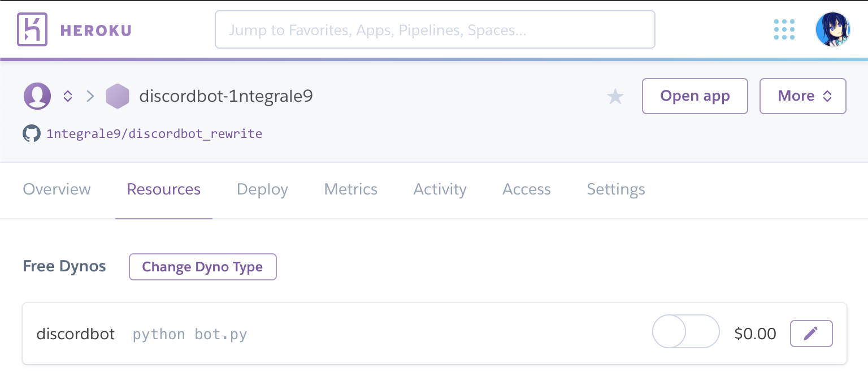Select the Resources tab

[164, 189]
